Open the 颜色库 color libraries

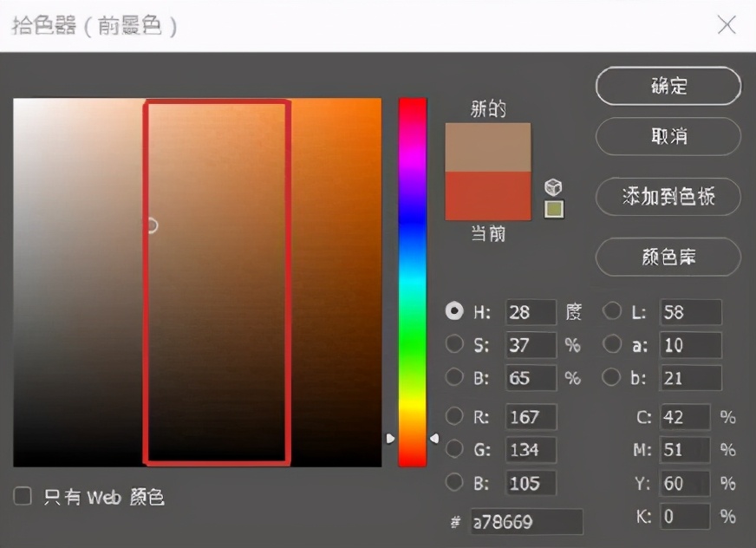(x=668, y=257)
